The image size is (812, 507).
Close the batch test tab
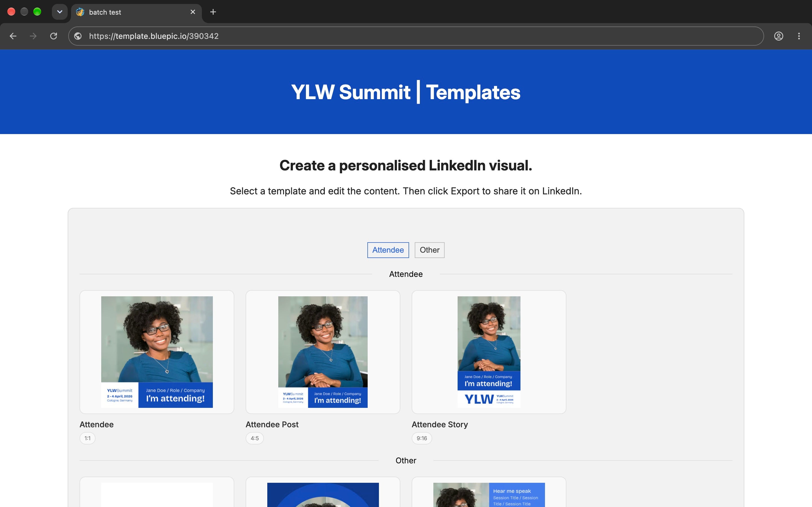click(x=193, y=12)
